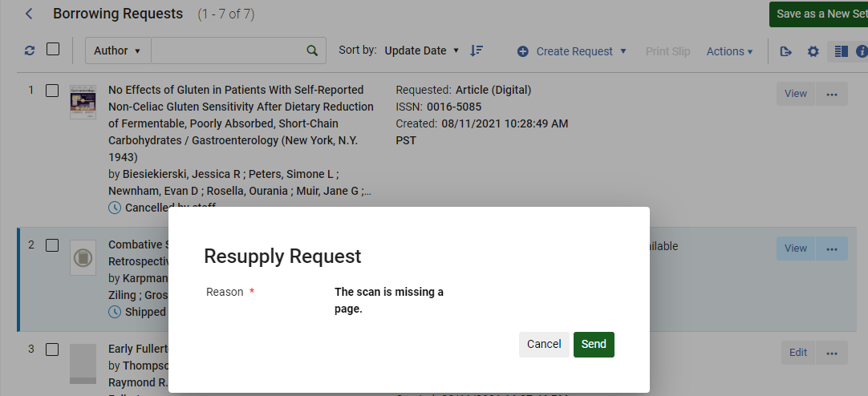
Task: Open the more actions ellipsis for row 1
Action: [x=831, y=94]
